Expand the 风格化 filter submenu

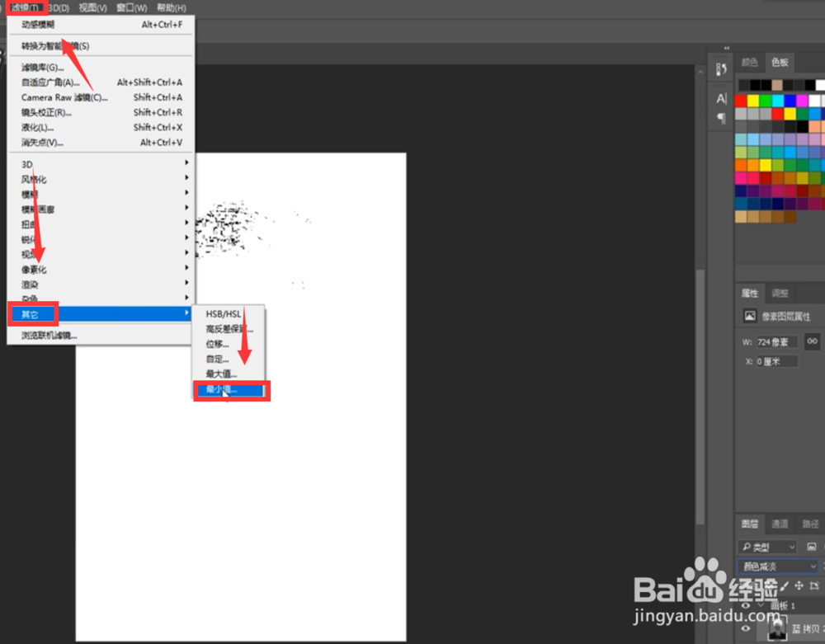pyautogui.click(x=100, y=179)
